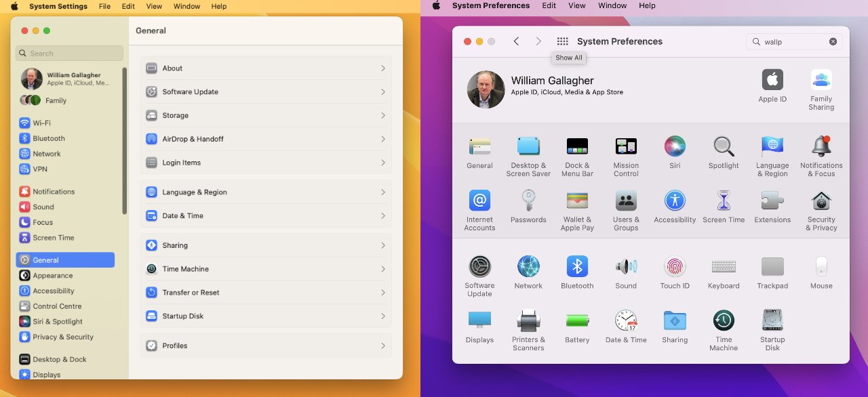This screenshot has height=397, width=868.
Task: Clear the wallp search text
Action: pos(833,41)
